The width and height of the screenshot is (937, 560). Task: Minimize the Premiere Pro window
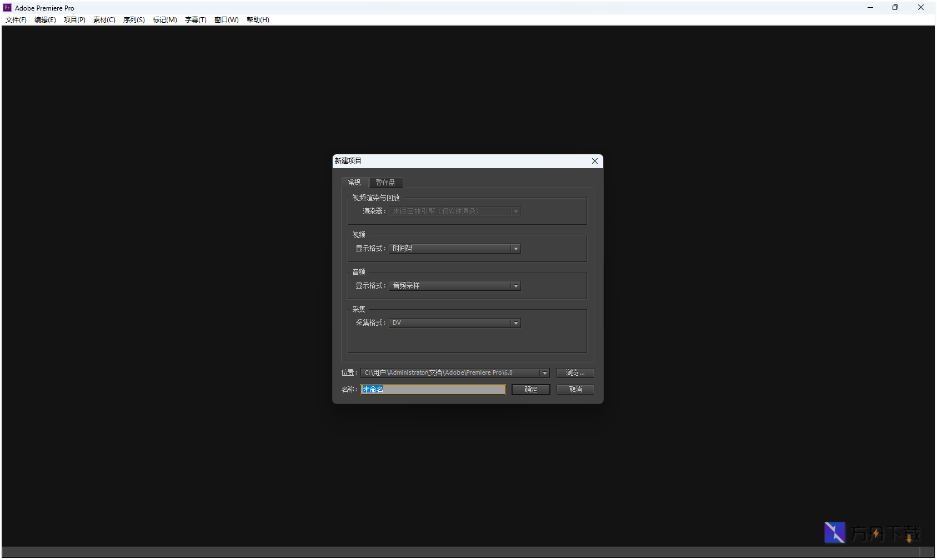tap(870, 8)
